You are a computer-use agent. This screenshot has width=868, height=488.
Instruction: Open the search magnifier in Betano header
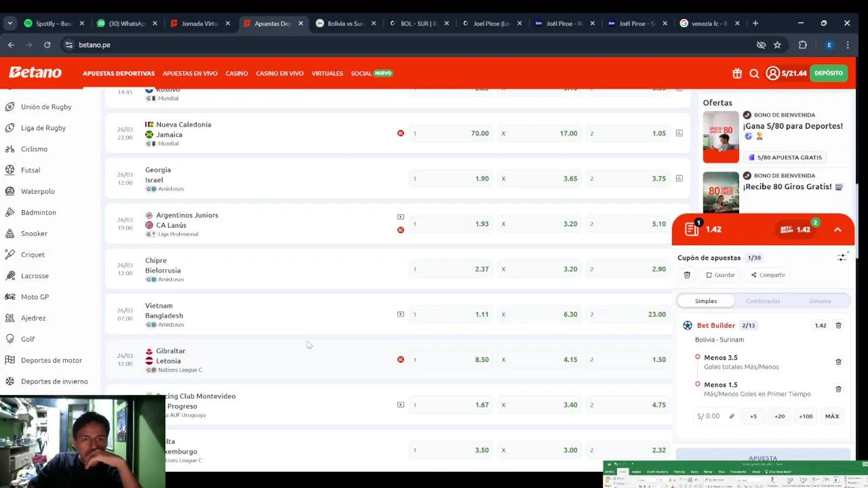754,73
